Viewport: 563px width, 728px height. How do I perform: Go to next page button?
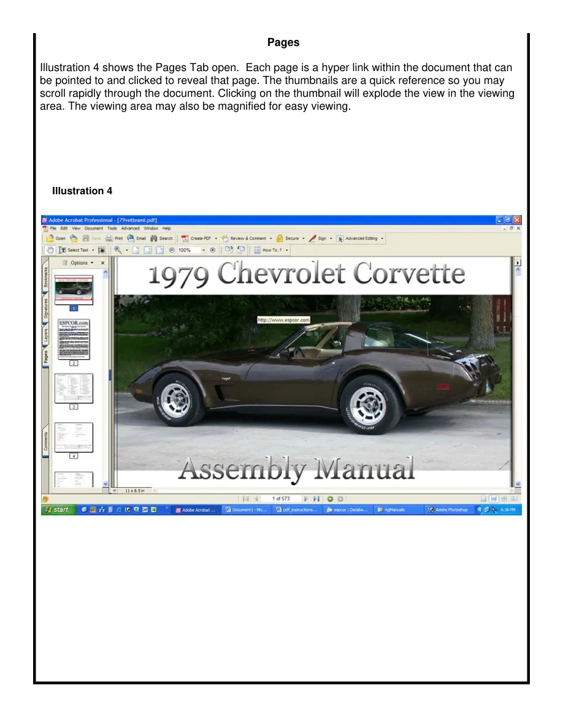305,499
